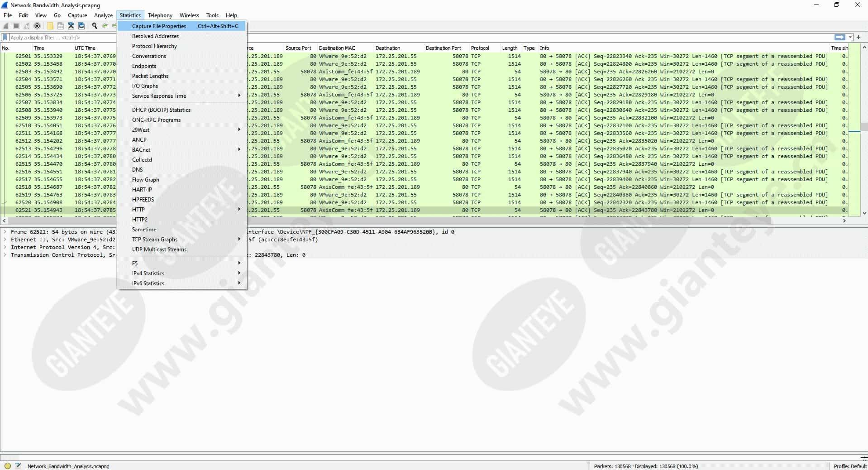This screenshot has width=868, height=470.
Task: Expand the BACnet submenu
Action: 181,149
